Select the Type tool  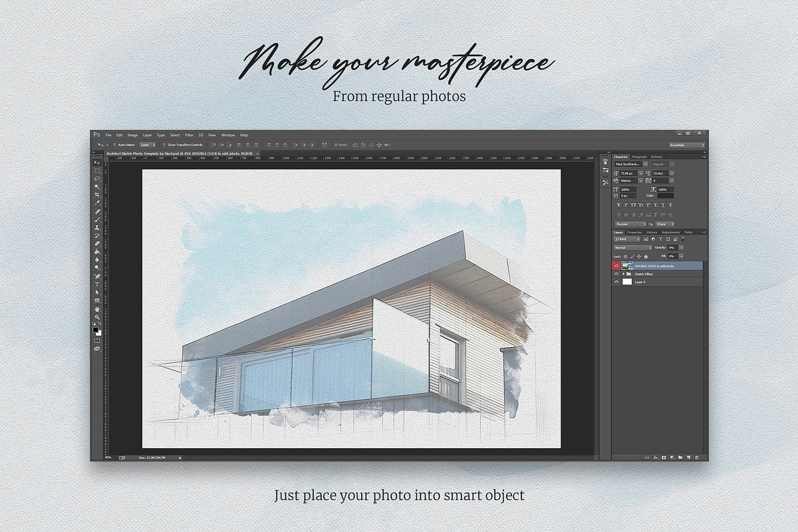(97, 282)
